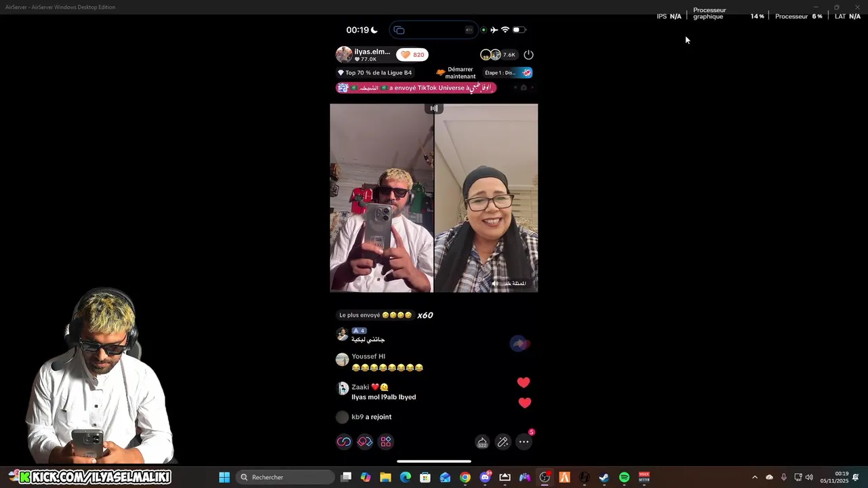Select the right guest video panel
Image resolution: width=868 pixels, height=488 pixels.
[x=486, y=198]
